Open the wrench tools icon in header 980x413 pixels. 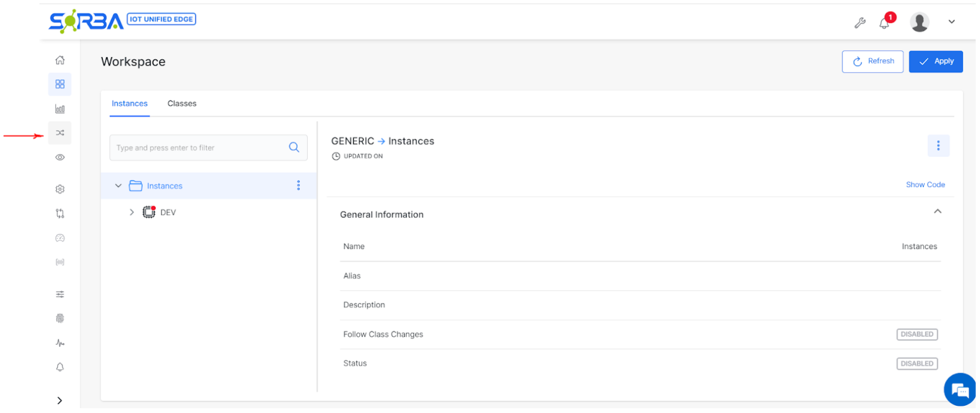click(860, 23)
